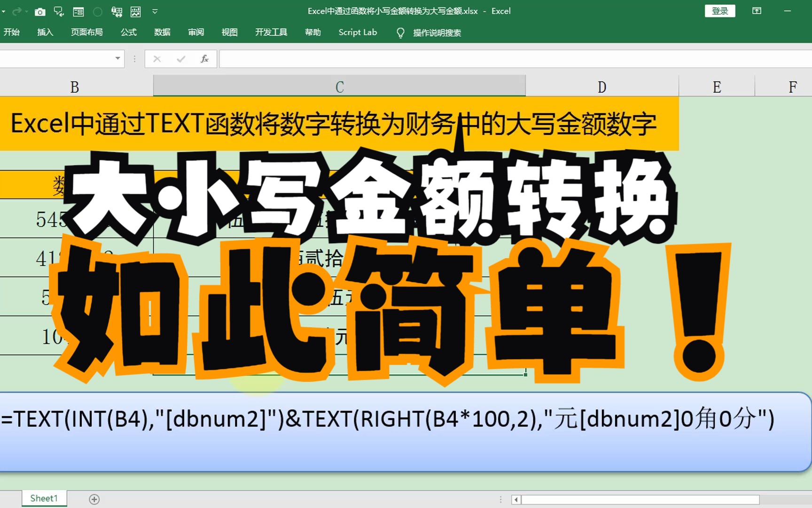Screen dimensions: 812x508
Task: Click the horizontal scrollbar left arrow
Action: 516,500
